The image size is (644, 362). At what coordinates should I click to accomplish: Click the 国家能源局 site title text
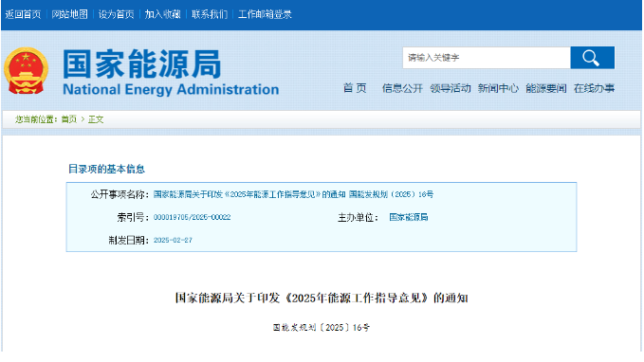point(141,64)
